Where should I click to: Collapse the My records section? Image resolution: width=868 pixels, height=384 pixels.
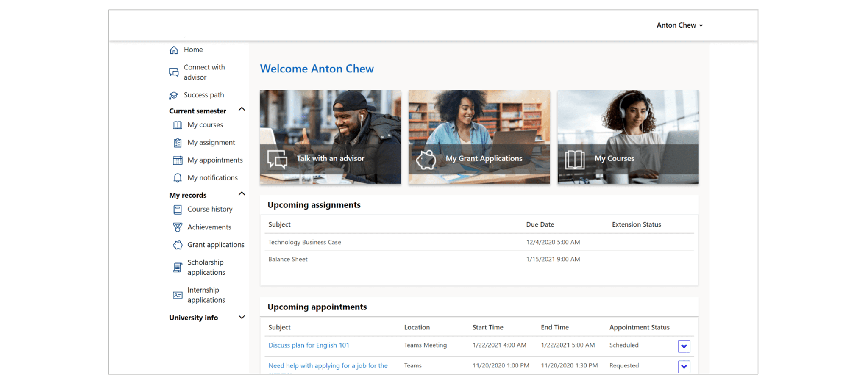point(242,194)
